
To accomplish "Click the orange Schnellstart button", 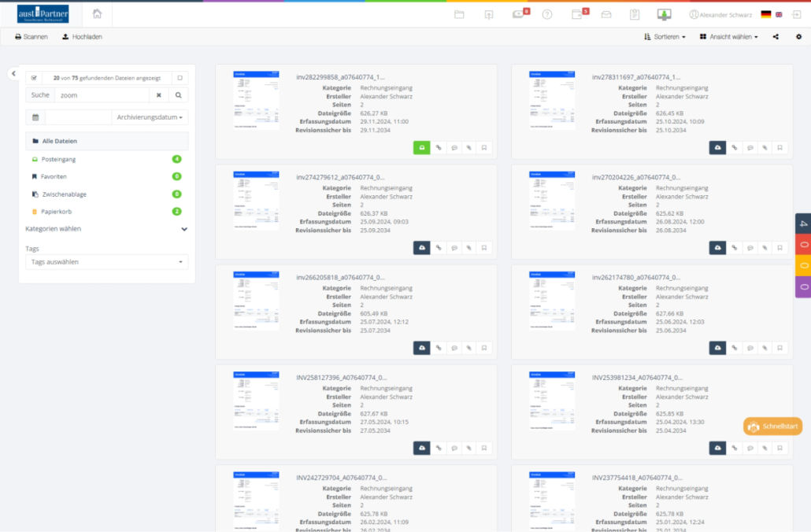I will 772,427.
